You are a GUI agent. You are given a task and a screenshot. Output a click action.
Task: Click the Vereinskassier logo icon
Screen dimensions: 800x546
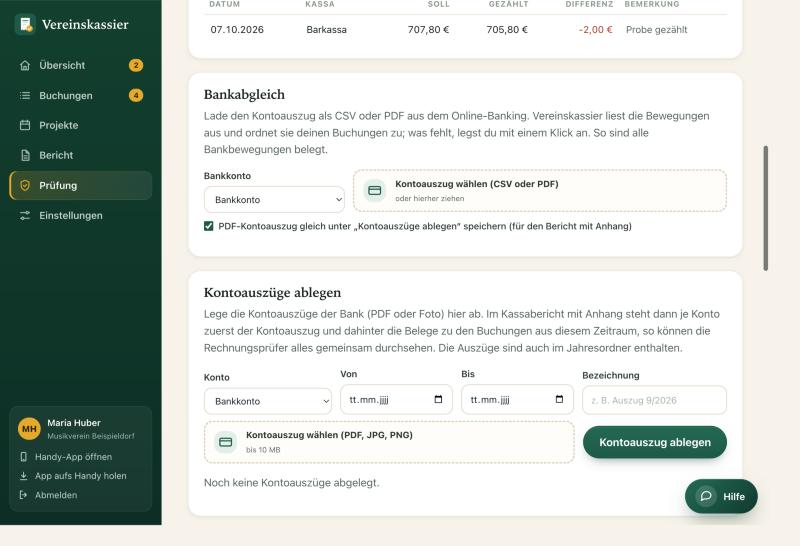coord(25,24)
